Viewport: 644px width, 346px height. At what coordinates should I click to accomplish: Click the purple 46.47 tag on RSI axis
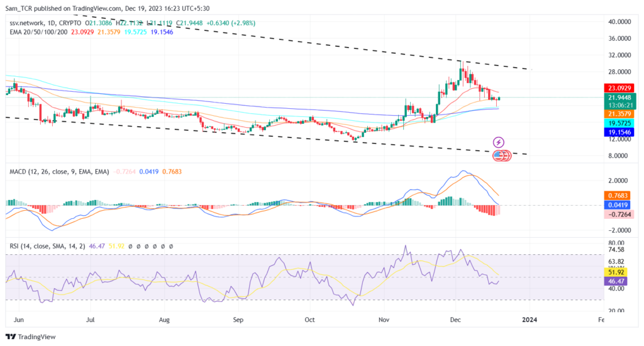[x=616, y=281]
